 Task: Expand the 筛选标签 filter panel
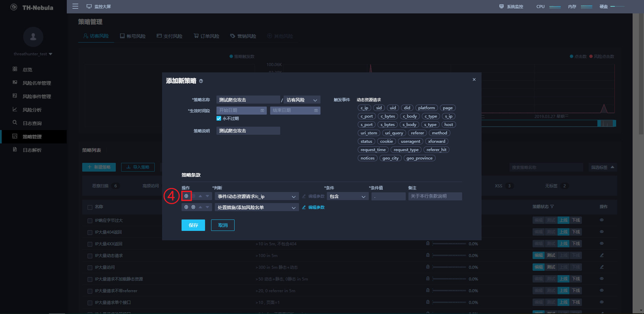pos(603,167)
